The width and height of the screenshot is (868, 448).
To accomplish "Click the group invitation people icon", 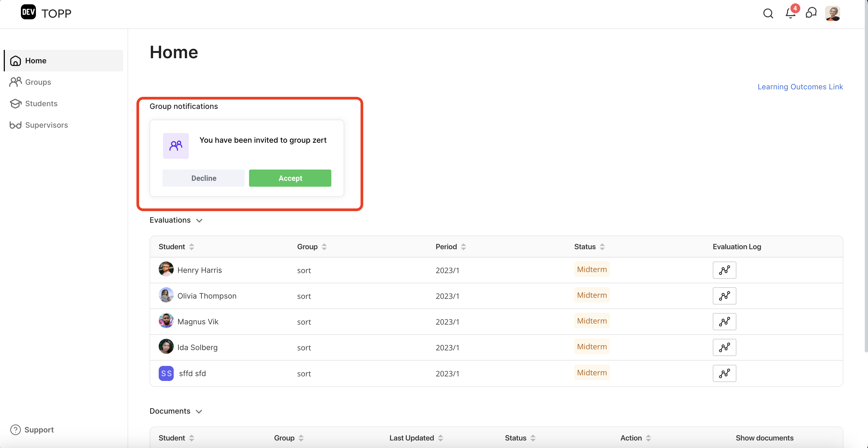I will [x=176, y=146].
